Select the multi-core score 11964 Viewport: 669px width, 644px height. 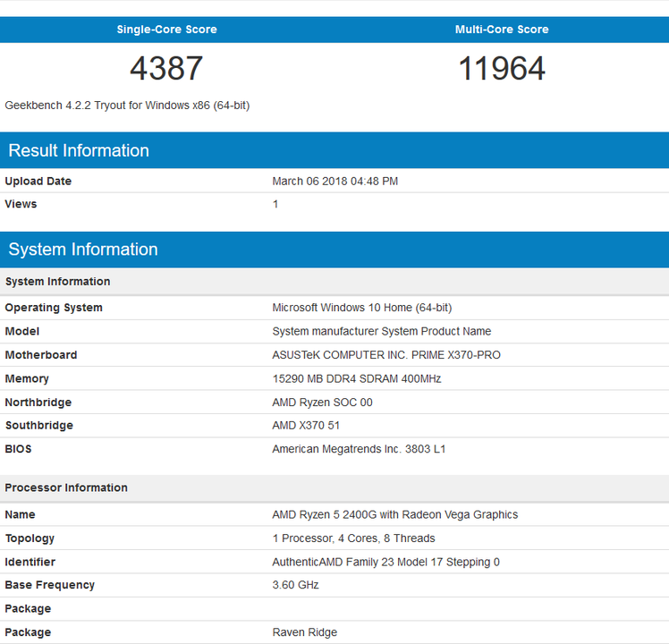point(502,68)
